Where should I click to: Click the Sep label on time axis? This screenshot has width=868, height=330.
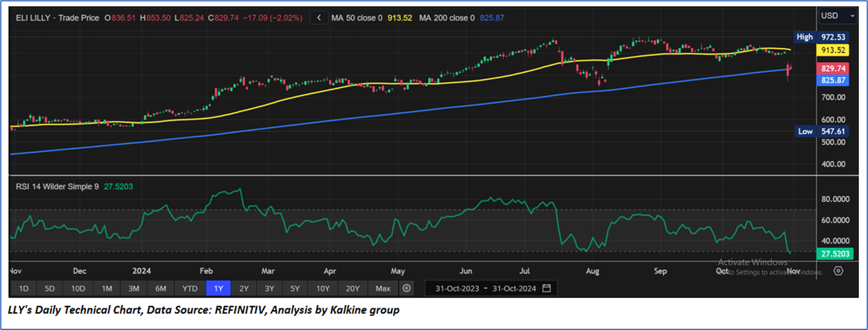660,271
